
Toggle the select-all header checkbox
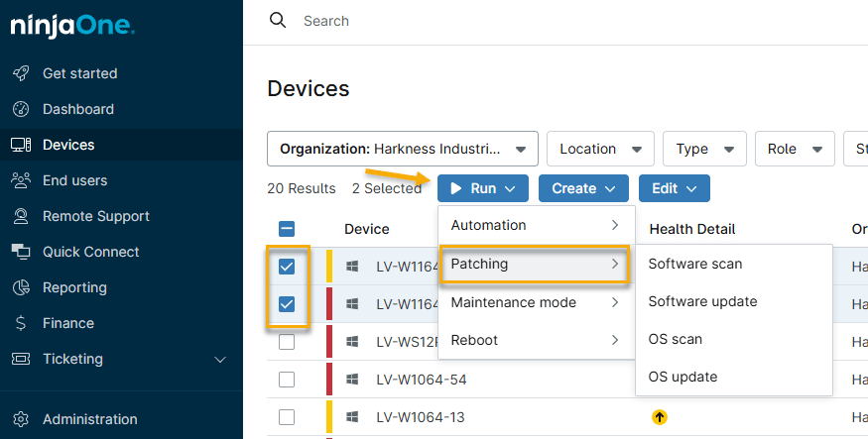click(287, 229)
